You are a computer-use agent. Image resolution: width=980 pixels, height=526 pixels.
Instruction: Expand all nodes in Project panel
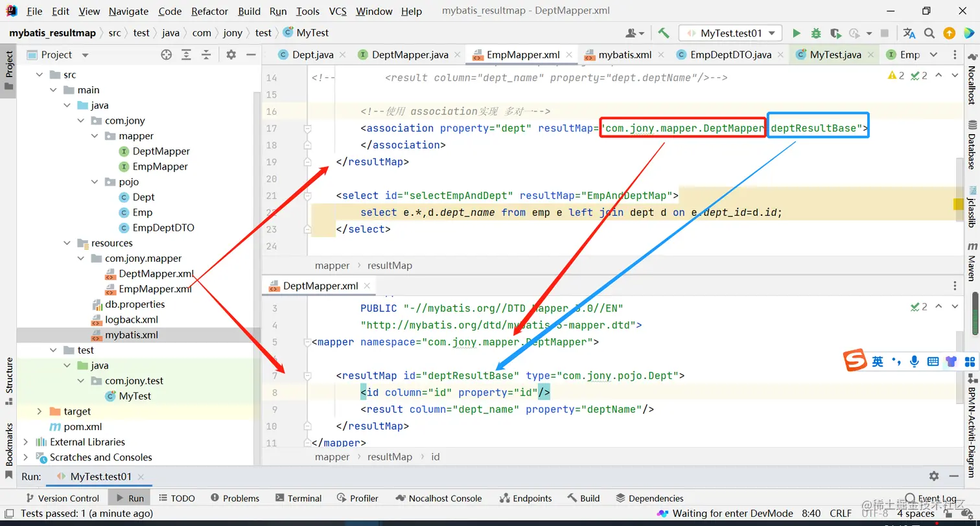[187, 55]
